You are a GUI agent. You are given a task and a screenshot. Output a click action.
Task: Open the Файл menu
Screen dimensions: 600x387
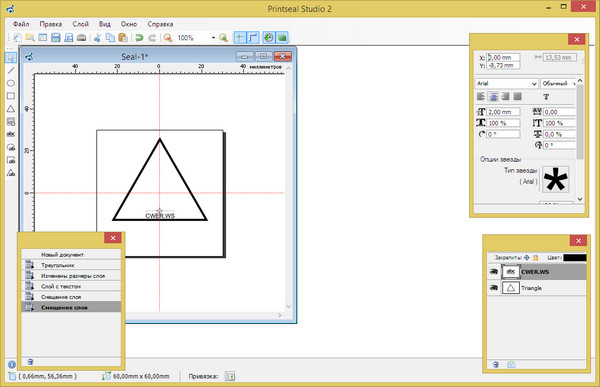pos(21,24)
